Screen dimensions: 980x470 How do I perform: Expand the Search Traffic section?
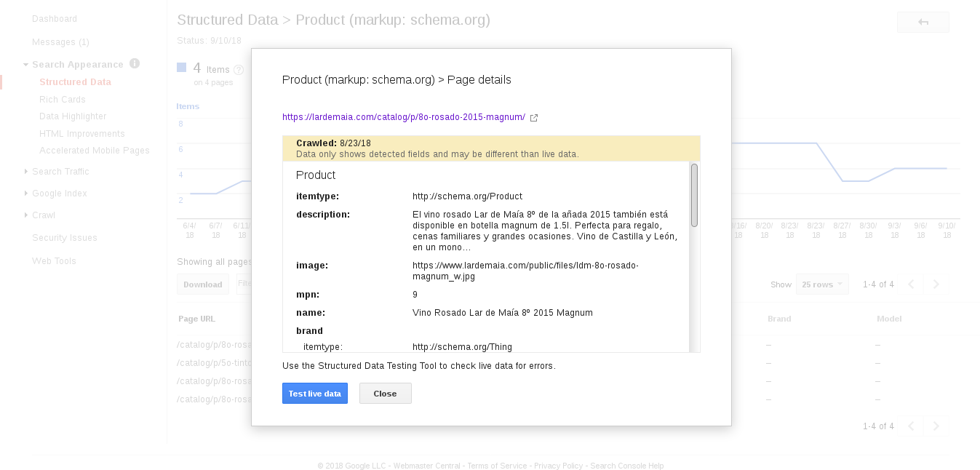tap(25, 172)
